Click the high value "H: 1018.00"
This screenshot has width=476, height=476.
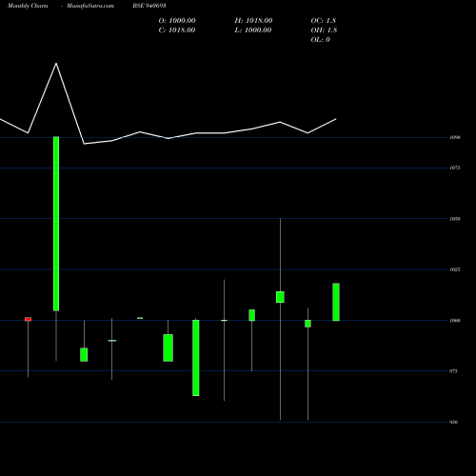coord(253,21)
